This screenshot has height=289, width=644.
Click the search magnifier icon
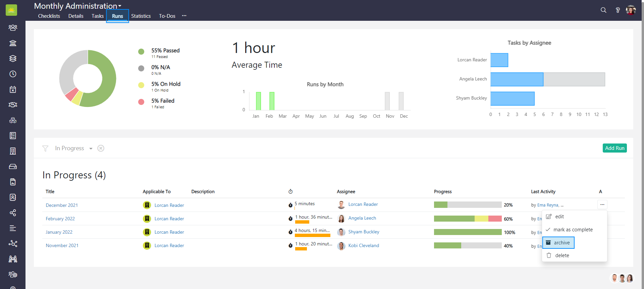(603, 10)
